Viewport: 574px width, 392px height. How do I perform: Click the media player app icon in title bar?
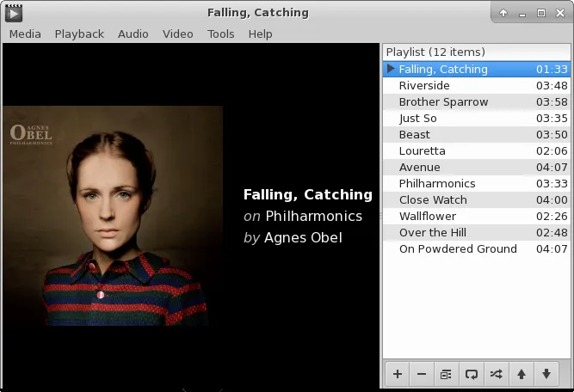tap(14, 13)
